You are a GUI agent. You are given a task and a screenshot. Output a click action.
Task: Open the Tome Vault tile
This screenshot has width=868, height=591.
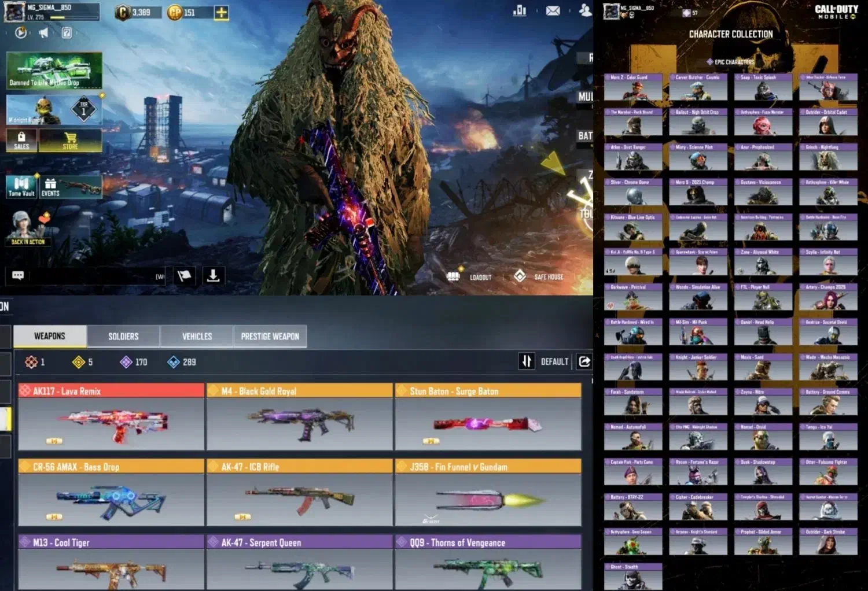click(21, 187)
